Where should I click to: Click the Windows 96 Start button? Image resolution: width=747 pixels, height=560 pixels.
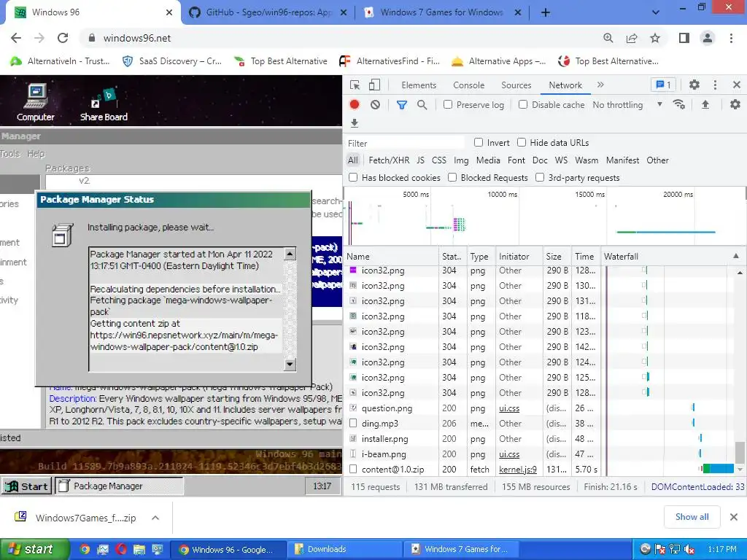click(27, 486)
